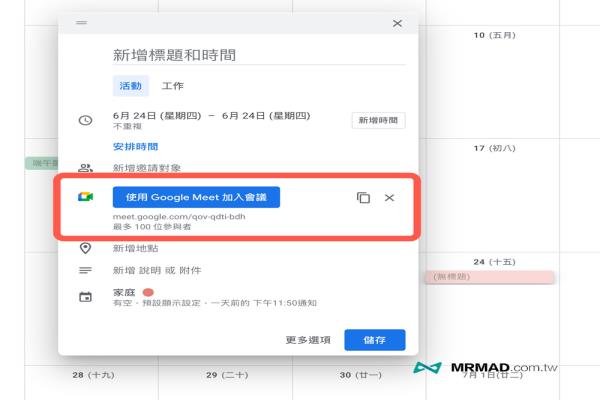Switch to the 工作 tab
Viewport: 600px width, 400px height.
coord(173,86)
